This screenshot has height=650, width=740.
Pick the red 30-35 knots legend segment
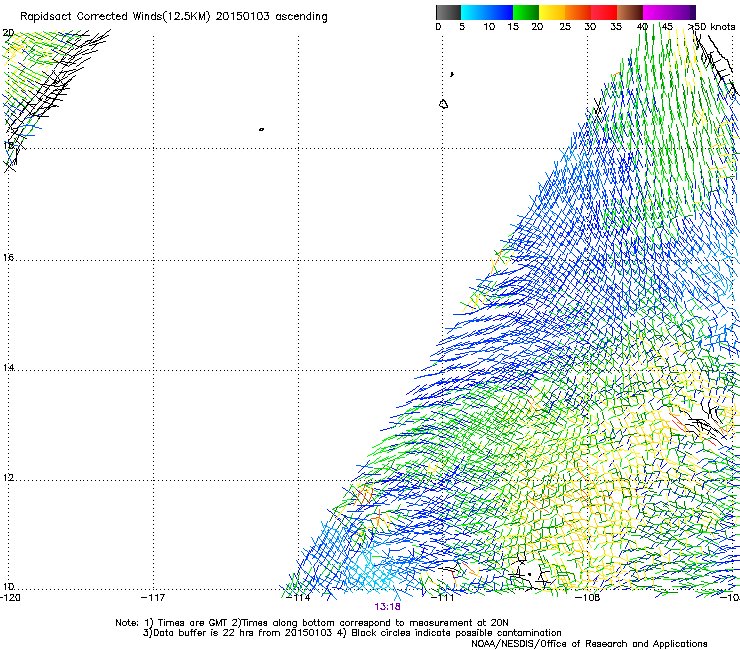pyautogui.click(x=604, y=12)
